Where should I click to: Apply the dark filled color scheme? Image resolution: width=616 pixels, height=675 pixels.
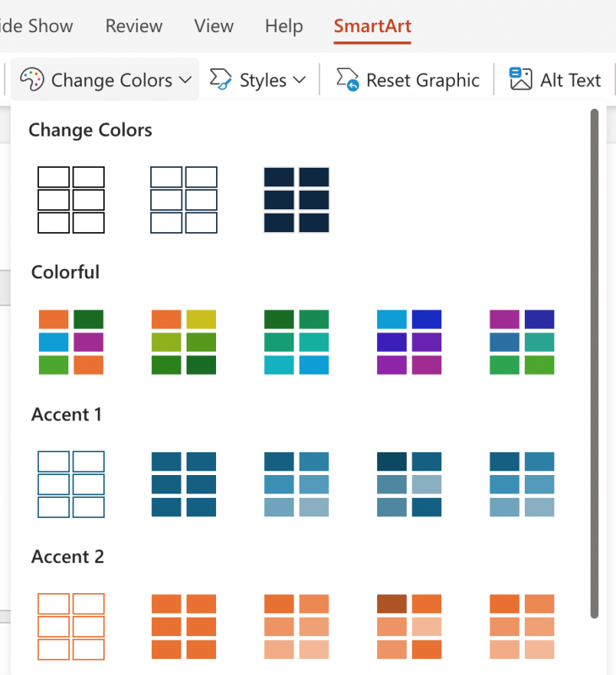pyautogui.click(x=296, y=200)
